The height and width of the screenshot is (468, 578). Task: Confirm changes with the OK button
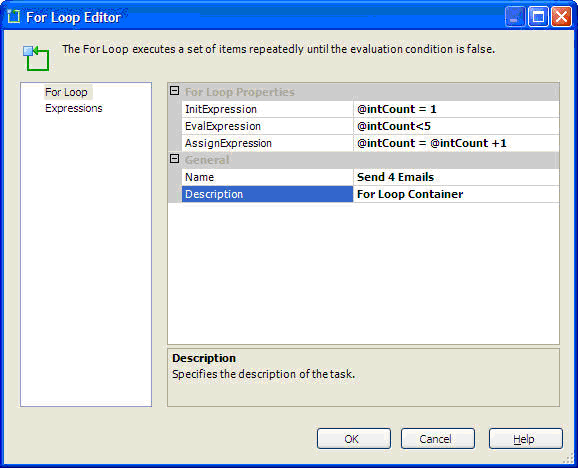354,439
